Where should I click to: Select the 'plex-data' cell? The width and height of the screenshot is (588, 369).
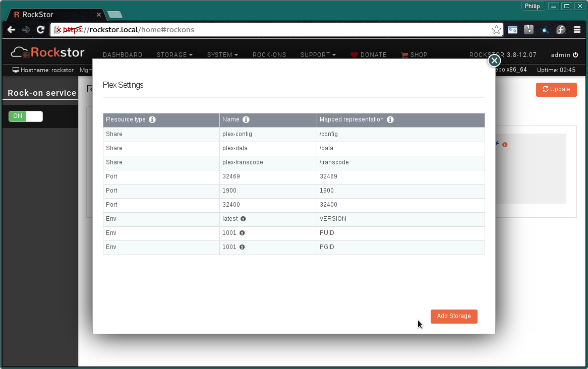point(268,149)
